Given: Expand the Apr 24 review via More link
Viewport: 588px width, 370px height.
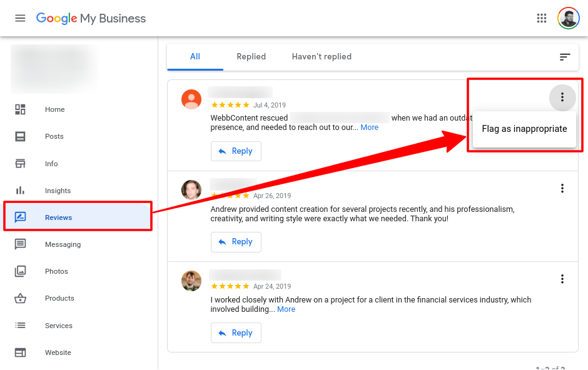Looking at the screenshot, I should [286, 309].
